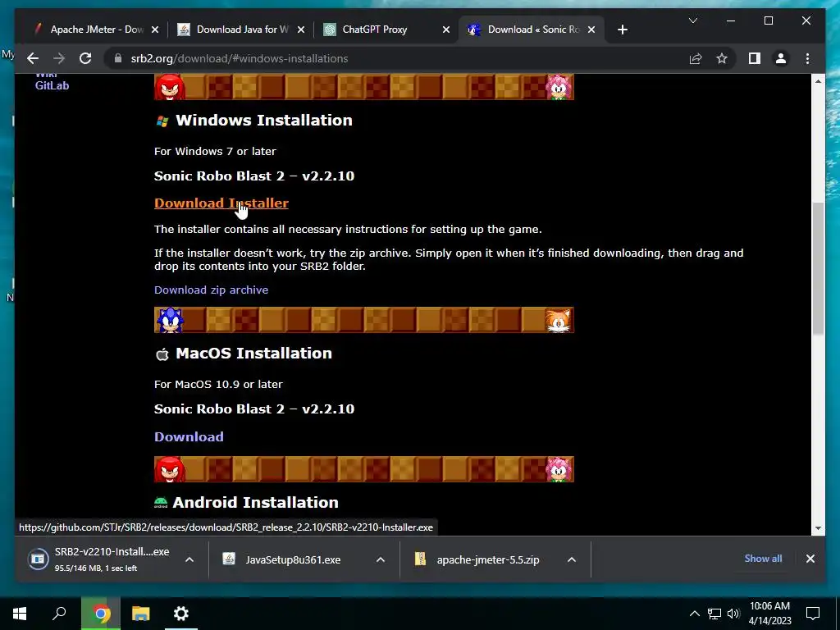Reload the srb2.org page
840x630 pixels.
point(85,58)
